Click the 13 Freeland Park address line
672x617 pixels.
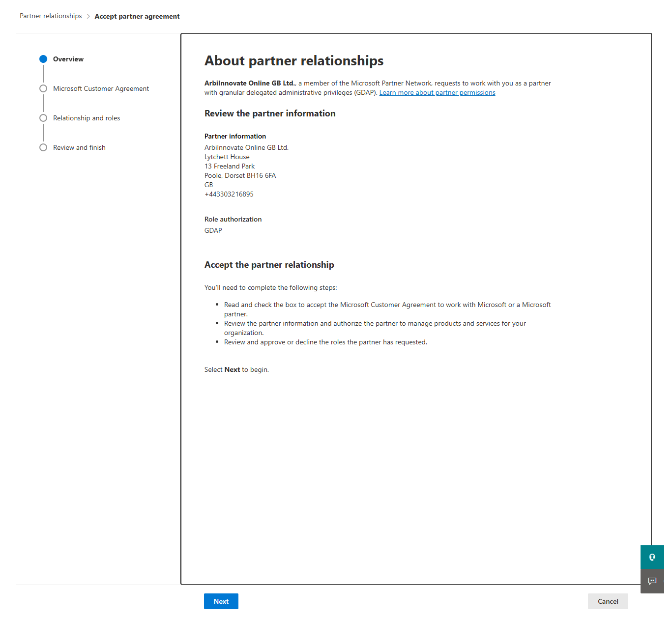point(230,166)
